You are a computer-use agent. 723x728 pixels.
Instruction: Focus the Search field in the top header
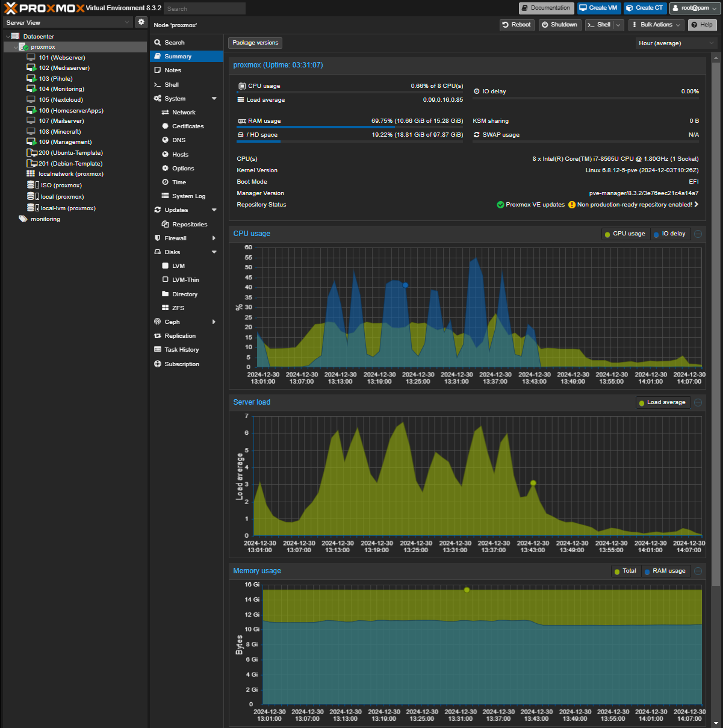205,8
